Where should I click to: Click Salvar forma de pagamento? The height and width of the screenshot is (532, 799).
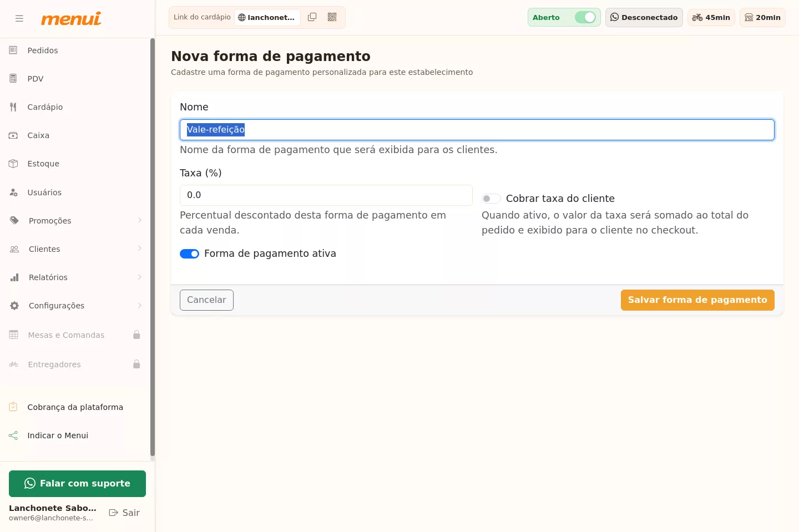(697, 300)
